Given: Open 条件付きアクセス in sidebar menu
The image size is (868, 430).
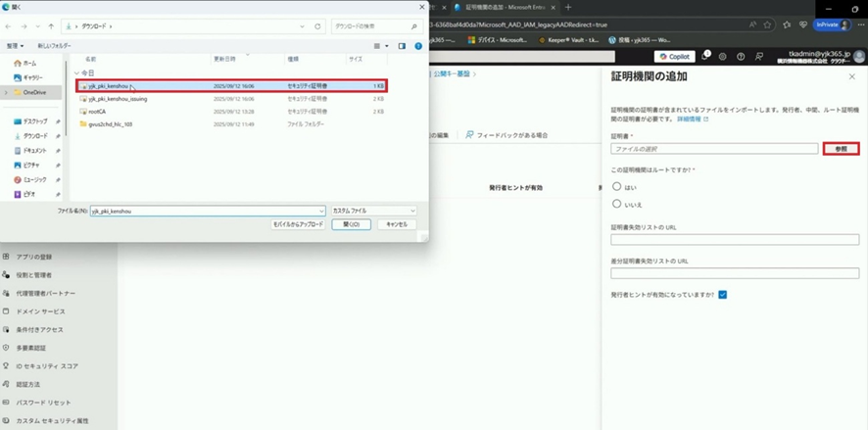Looking at the screenshot, I should [39, 329].
